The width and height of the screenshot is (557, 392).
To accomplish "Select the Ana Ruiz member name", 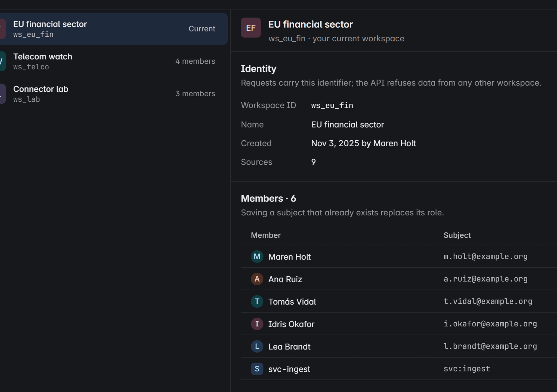I will tap(285, 279).
